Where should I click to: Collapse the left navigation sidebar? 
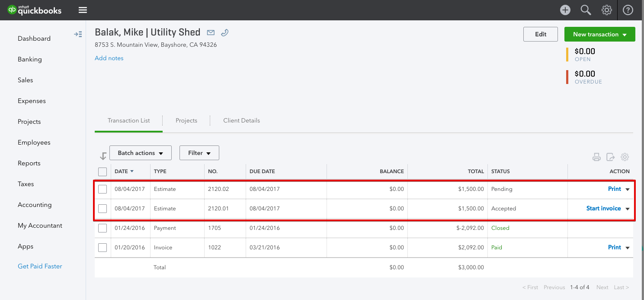point(78,34)
